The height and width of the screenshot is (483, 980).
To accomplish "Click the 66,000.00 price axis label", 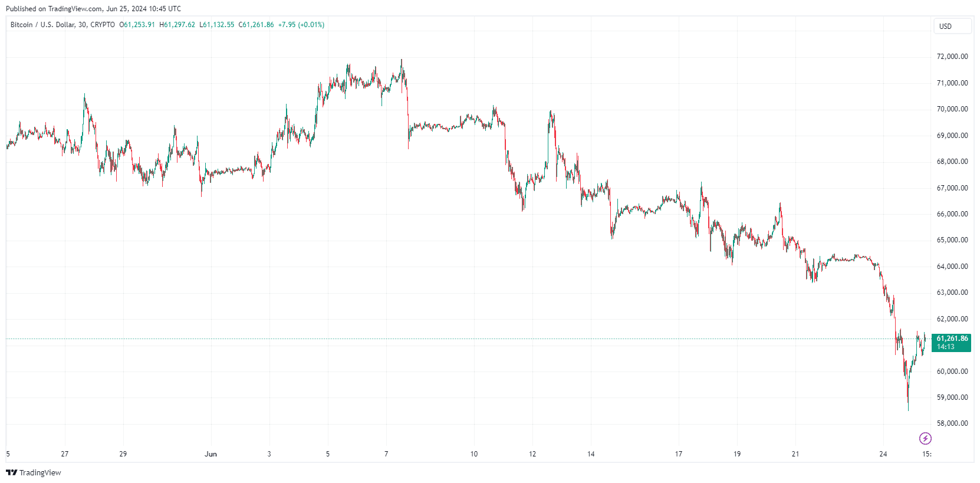I will (952, 214).
